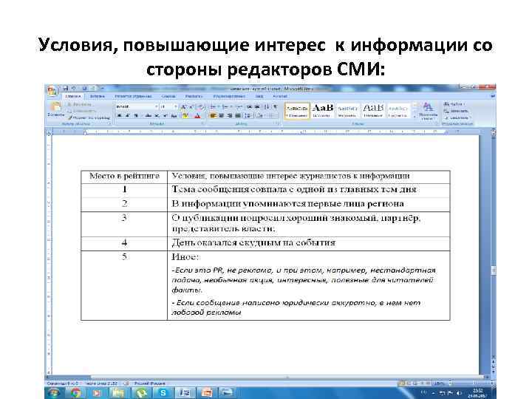This screenshot has height=399, width=532.
Task: Open the Select dropdown in Editing group
Action: 457,117
